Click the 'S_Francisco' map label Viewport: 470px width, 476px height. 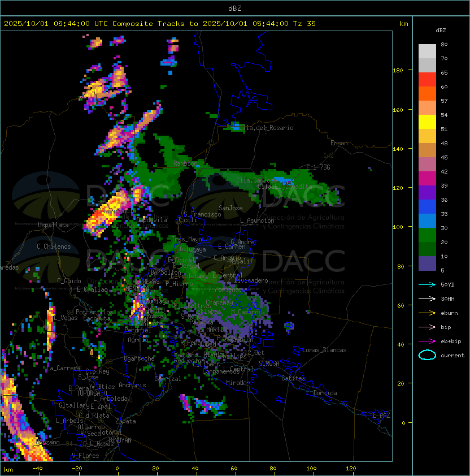point(202,214)
